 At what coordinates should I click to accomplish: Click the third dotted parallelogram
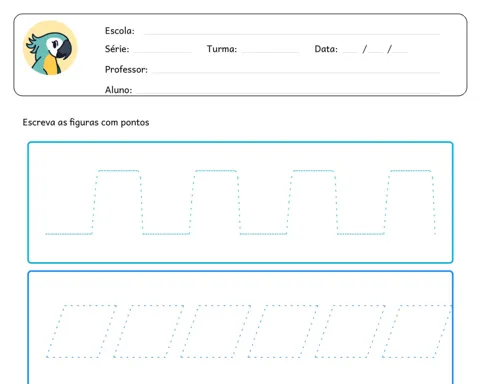(216, 331)
